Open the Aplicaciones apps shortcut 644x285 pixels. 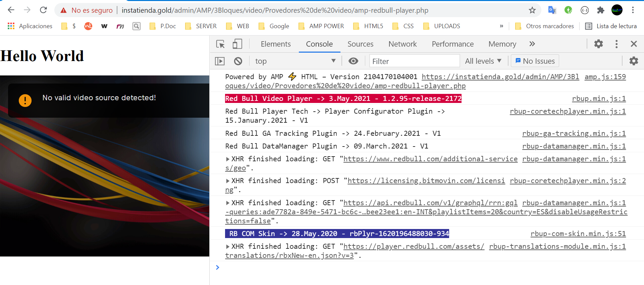point(30,26)
